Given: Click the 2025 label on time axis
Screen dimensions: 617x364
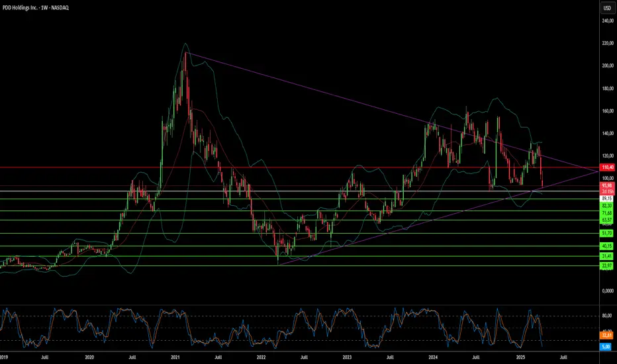Looking at the screenshot, I should [x=520, y=356].
